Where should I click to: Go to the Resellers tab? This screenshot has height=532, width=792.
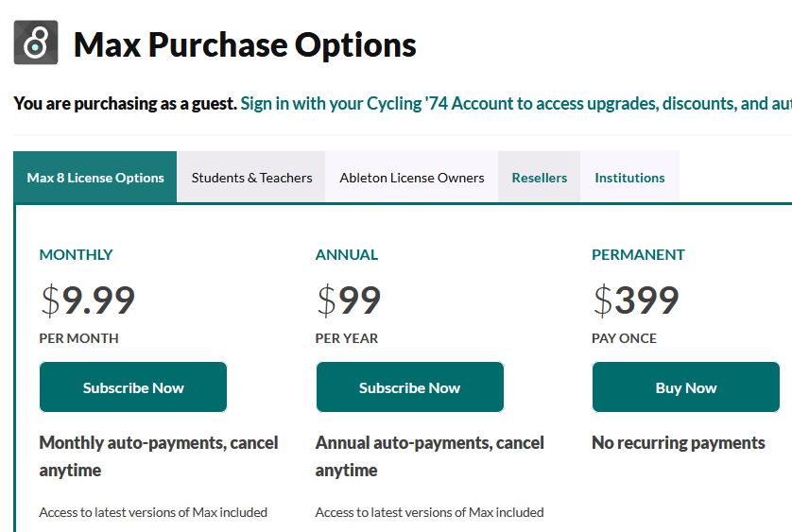540,178
